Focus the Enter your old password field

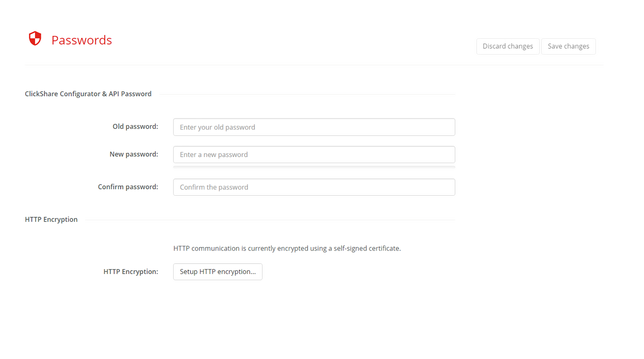[314, 127]
